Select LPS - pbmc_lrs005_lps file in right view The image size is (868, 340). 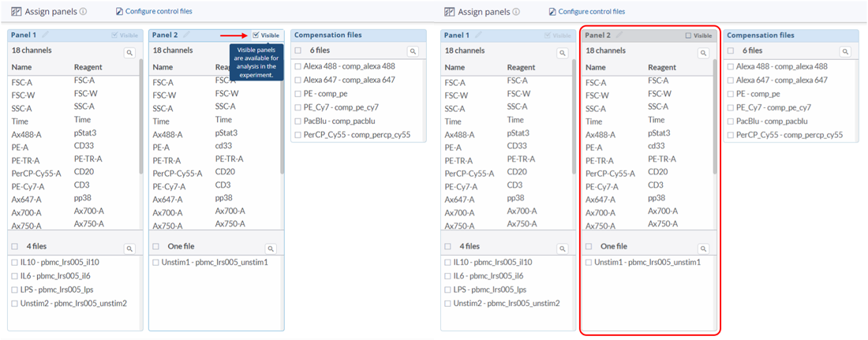pos(447,290)
